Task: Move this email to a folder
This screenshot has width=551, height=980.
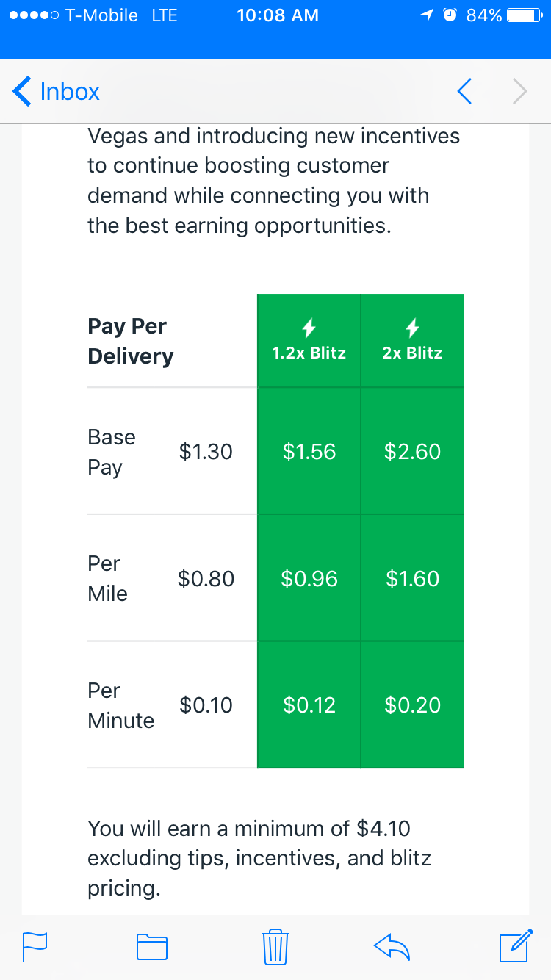Action: click(x=151, y=947)
